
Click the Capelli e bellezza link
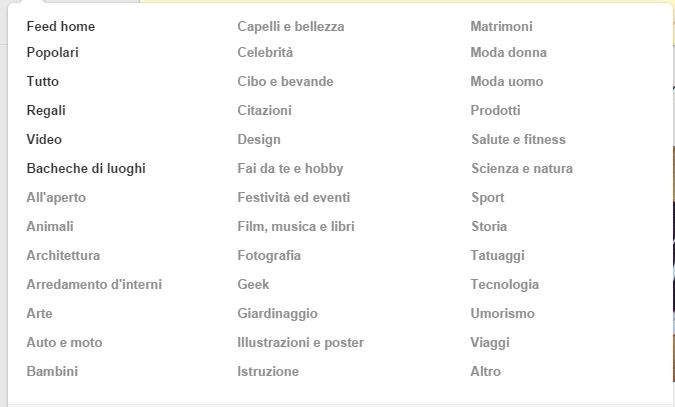[290, 26]
